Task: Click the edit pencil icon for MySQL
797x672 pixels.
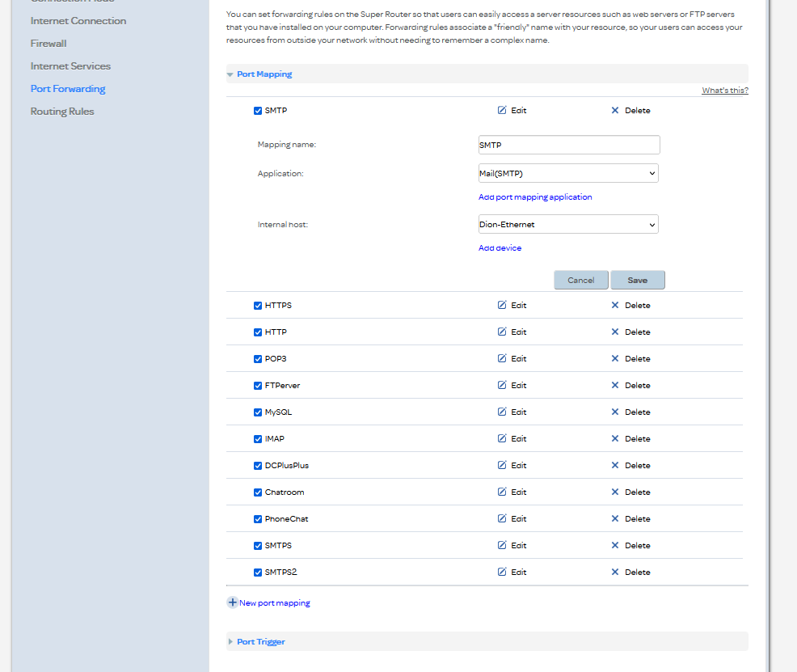Action: coord(502,412)
